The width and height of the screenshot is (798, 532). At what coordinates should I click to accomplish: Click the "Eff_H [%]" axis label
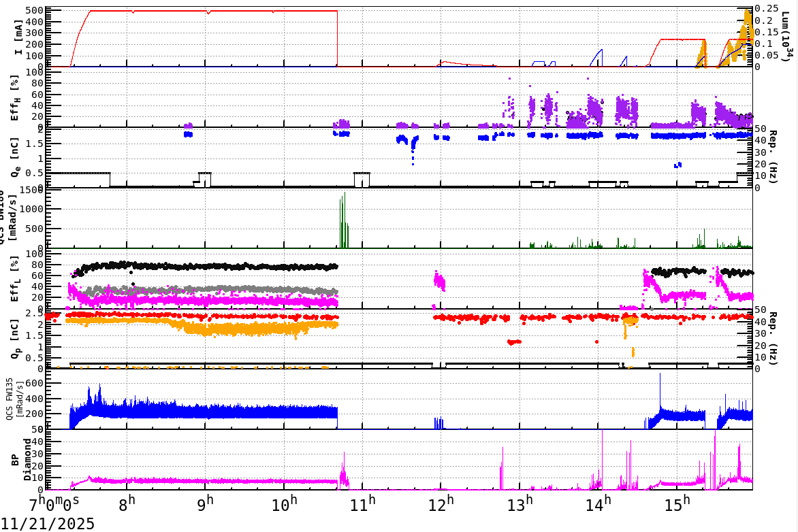pyautogui.click(x=15, y=98)
